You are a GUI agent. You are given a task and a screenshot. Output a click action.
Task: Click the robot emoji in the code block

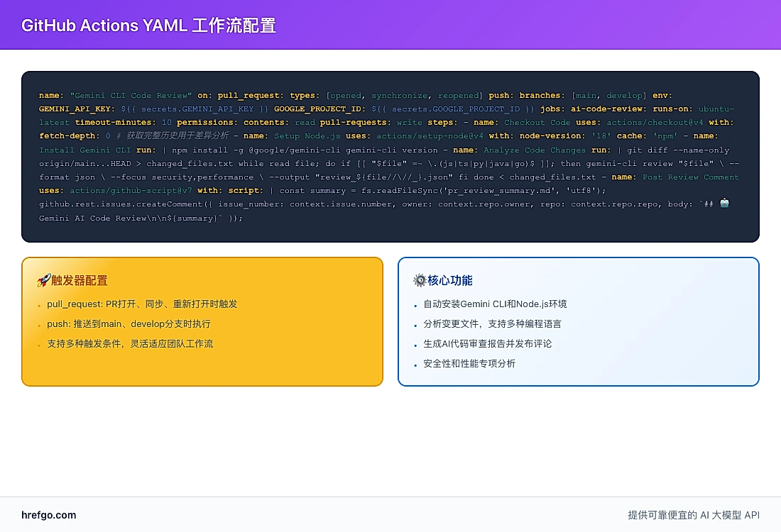pos(725,203)
